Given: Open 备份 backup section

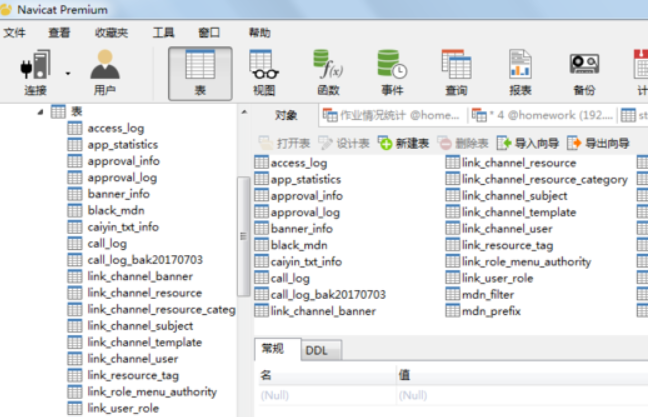Looking at the screenshot, I should (584, 73).
